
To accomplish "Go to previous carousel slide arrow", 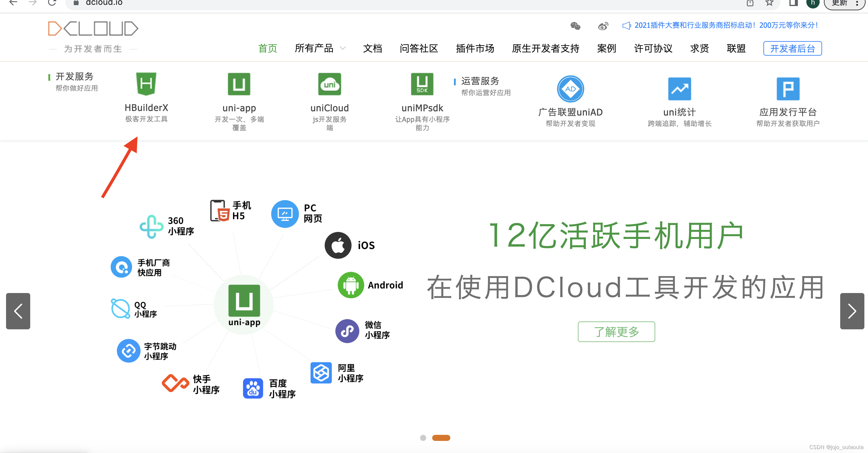I will pyautogui.click(x=18, y=311).
